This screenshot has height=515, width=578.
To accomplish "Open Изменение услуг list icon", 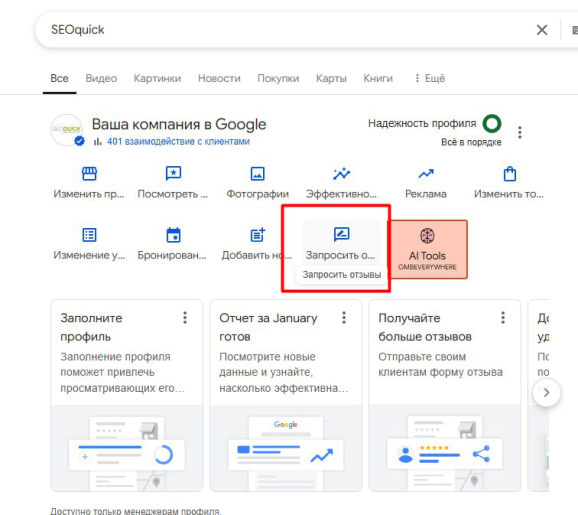I will pos(89,235).
